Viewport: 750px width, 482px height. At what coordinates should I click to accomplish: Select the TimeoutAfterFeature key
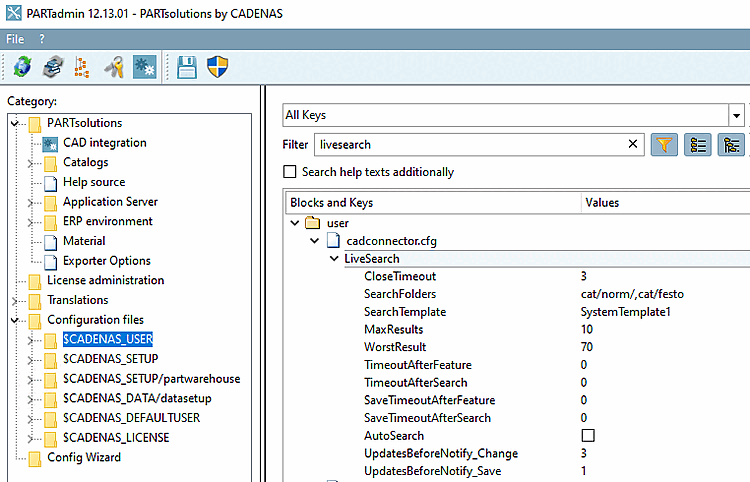point(418,365)
